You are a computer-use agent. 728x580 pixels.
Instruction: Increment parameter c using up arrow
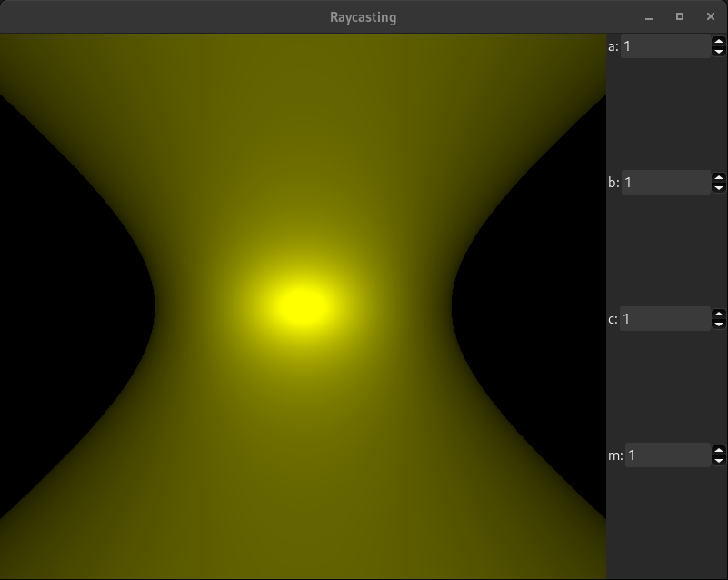coord(719,314)
